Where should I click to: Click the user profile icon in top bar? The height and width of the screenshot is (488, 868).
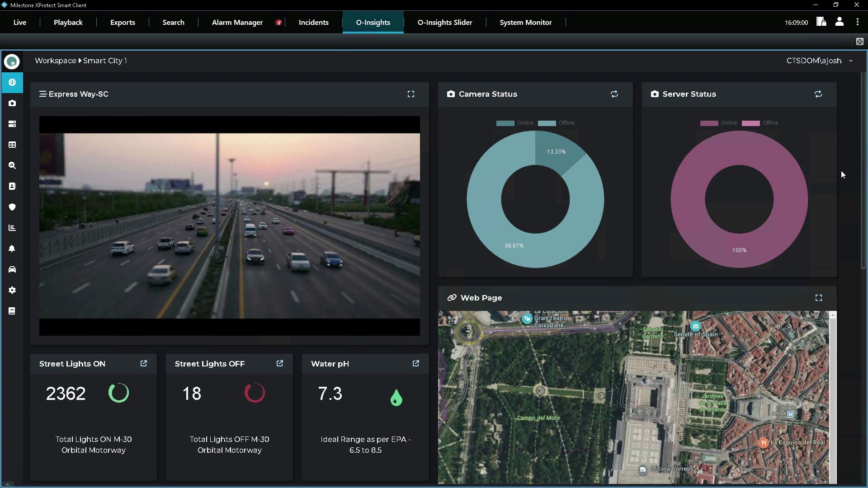tap(840, 22)
